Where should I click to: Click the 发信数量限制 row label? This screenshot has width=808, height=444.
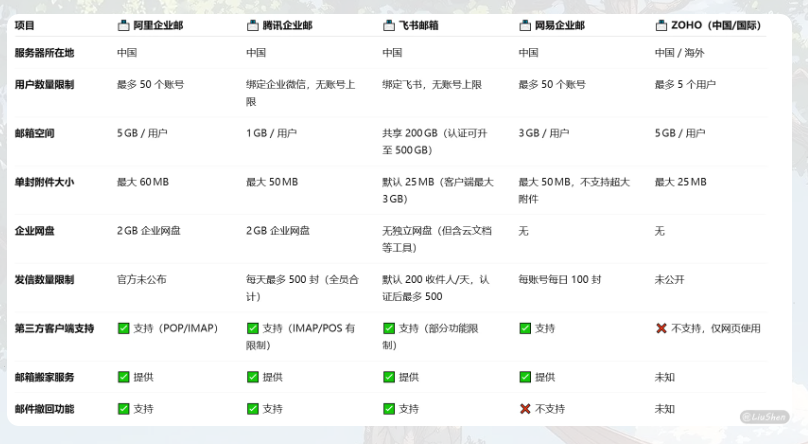tap(44, 280)
